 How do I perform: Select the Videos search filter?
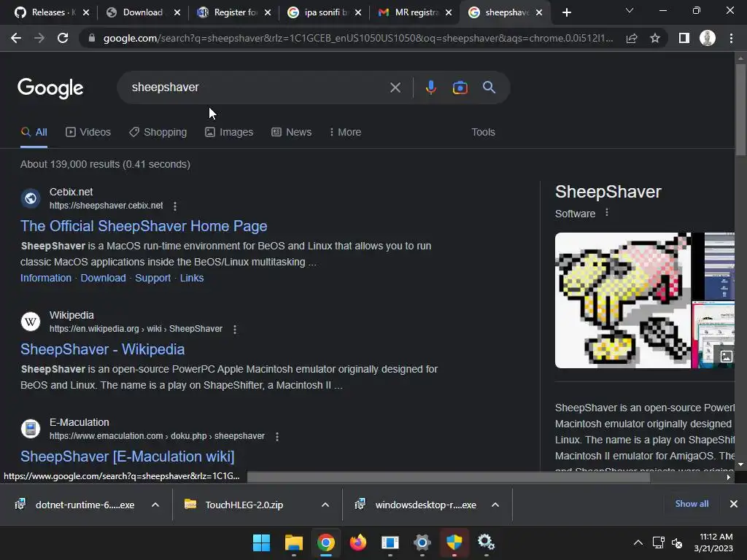click(88, 133)
